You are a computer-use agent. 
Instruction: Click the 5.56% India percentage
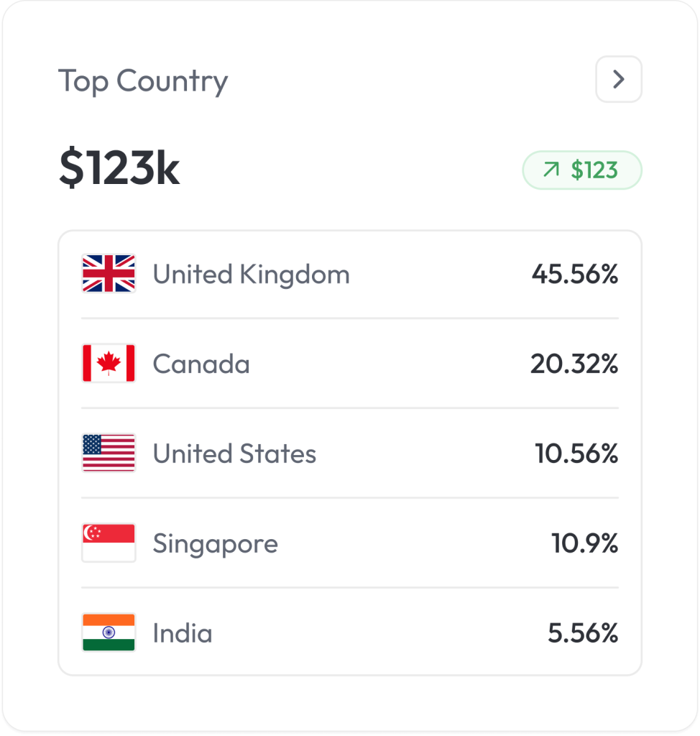[x=583, y=634]
